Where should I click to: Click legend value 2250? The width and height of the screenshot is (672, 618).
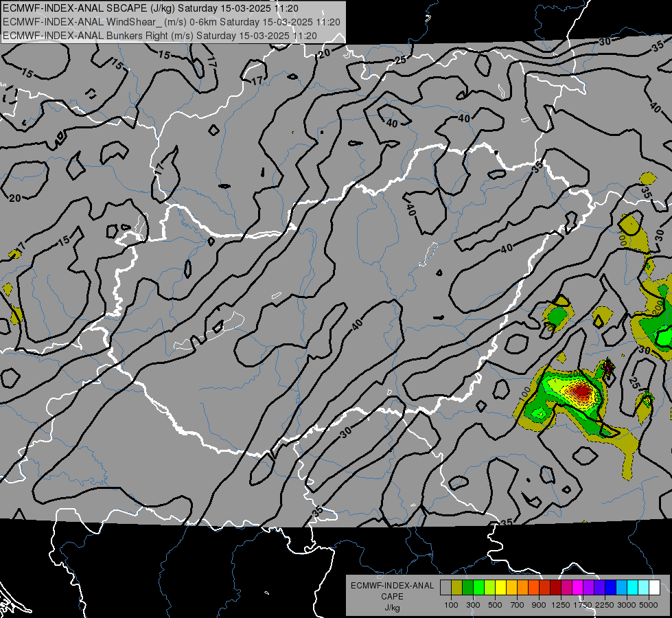click(605, 605)
